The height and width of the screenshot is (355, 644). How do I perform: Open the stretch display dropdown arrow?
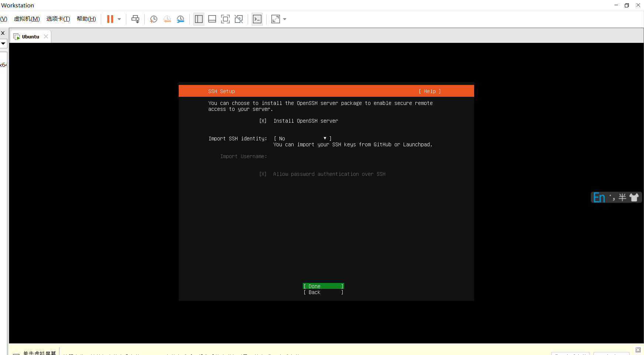[x=285, y=19]
